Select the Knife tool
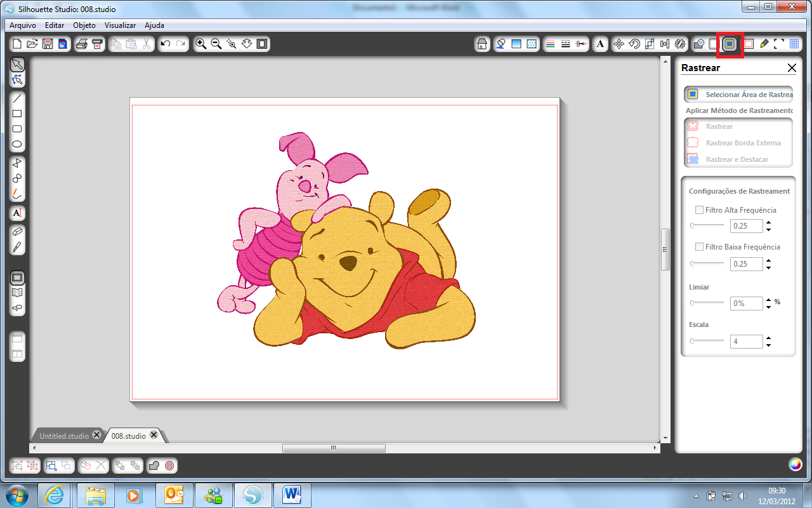Screen dimensions: 812x508 [17, 247]
